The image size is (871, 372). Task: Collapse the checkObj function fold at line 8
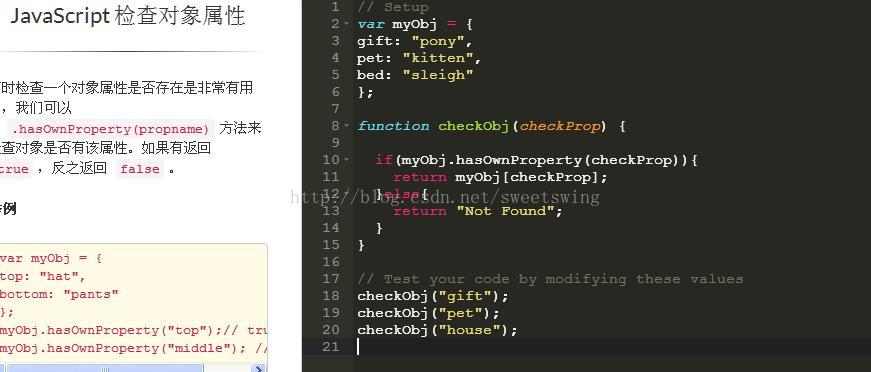click(x=347, y=126)
